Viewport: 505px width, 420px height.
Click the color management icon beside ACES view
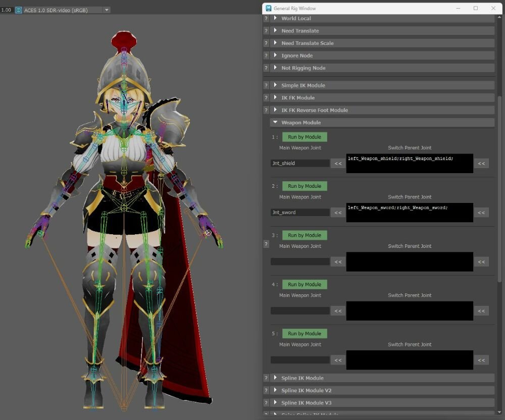click(19, 10)
